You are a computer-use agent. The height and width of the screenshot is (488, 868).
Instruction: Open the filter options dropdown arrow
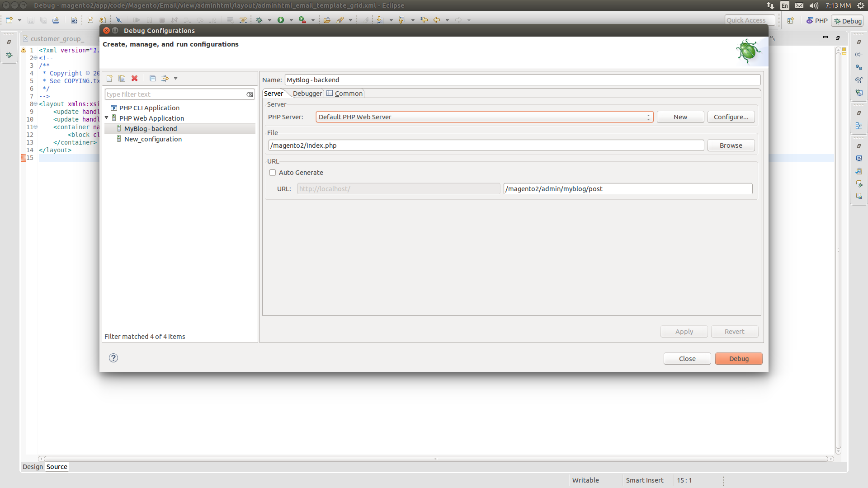point(176,79)
